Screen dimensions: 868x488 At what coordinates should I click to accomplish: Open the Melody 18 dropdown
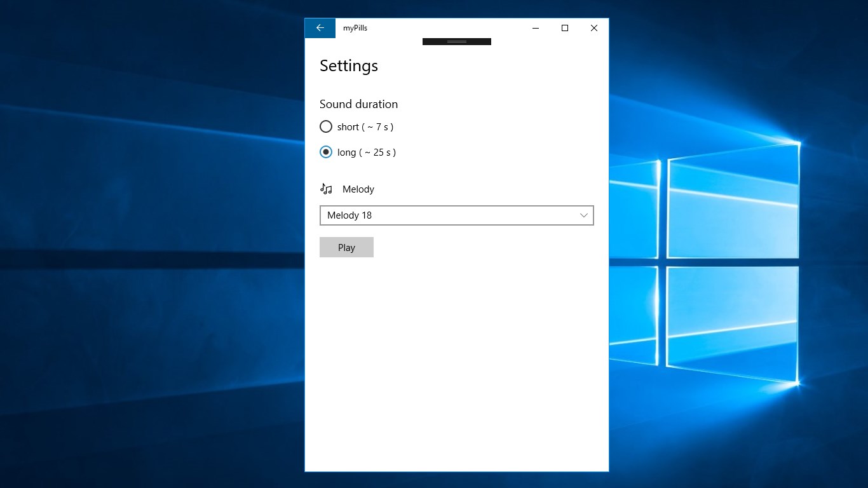pyautogui.click(x=456, y=215)
